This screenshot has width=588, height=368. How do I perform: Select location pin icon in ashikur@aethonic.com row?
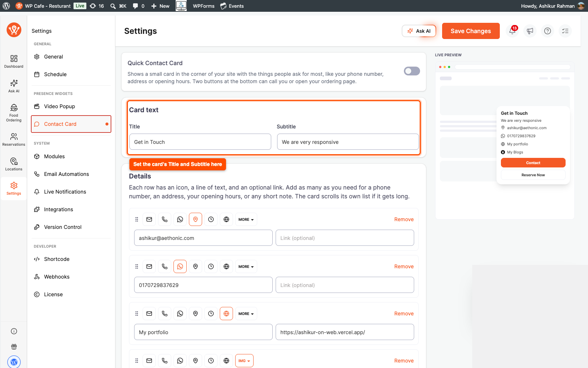tap(196, 219)
